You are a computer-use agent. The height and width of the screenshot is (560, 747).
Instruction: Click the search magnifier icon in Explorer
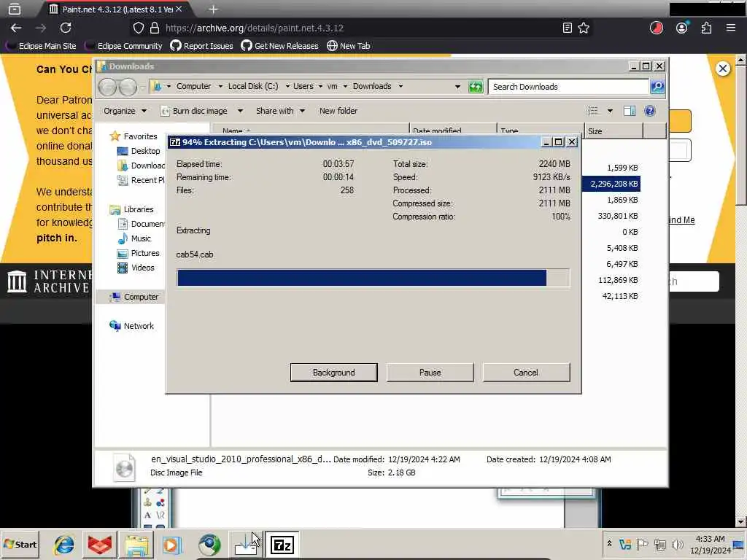point(657,87)
